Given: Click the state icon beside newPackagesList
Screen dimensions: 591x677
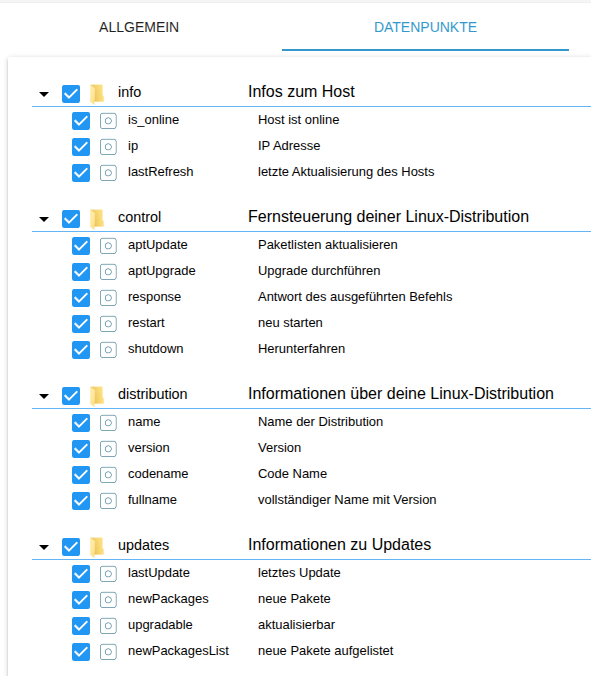Looking at the screenshot, I should (108, 652).
